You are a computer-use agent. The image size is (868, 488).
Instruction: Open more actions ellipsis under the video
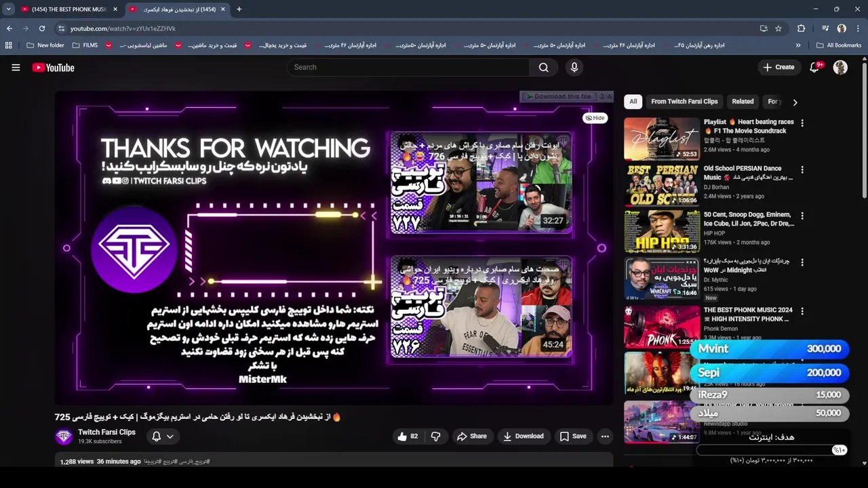click(x=605, y=436)
